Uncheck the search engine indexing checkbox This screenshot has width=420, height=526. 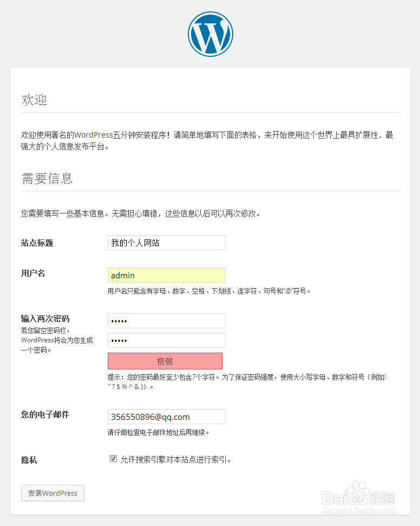113,459
